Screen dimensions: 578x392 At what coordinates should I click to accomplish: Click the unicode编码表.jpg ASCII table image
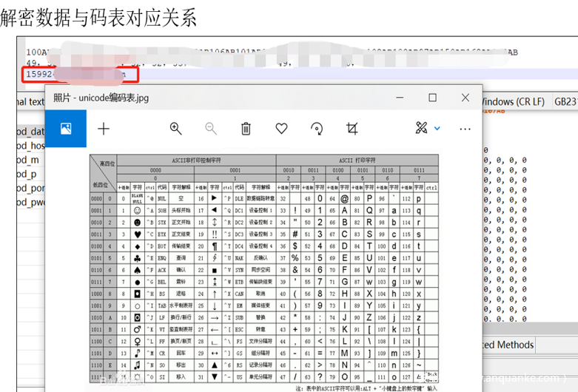pyautogui.click(x=264, y=270)
